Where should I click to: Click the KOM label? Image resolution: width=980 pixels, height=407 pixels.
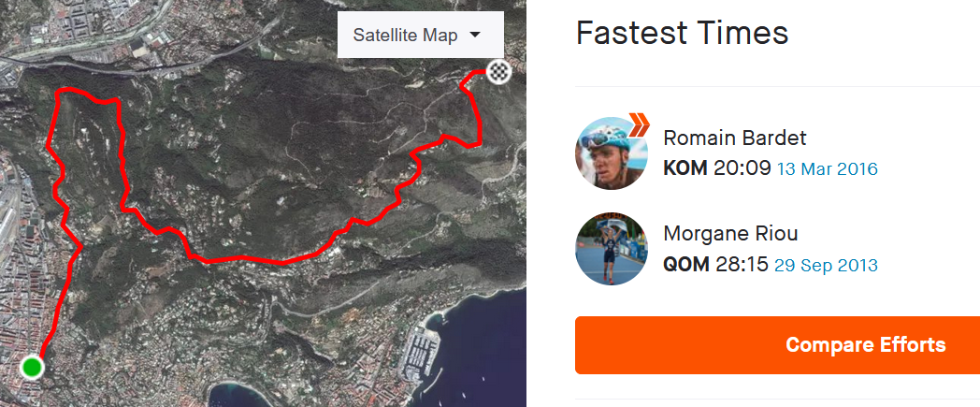tap(685, 169)
